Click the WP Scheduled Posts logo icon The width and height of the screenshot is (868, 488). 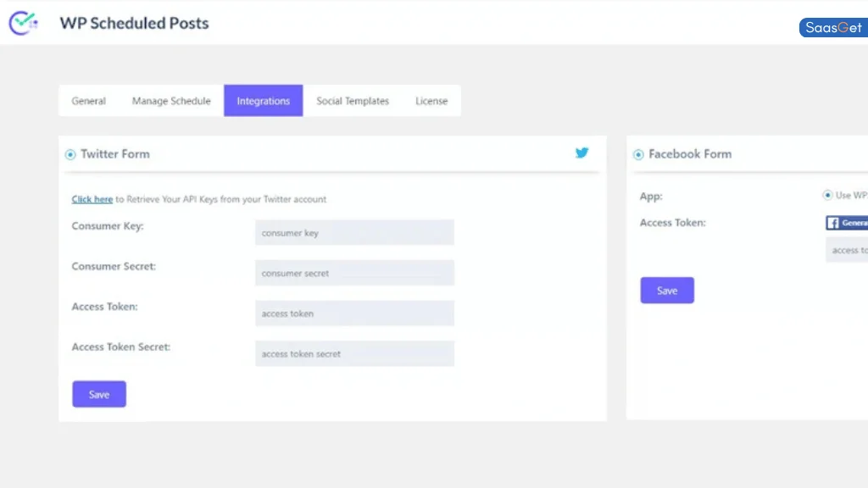pyautogui.click(x=23, y=23)
